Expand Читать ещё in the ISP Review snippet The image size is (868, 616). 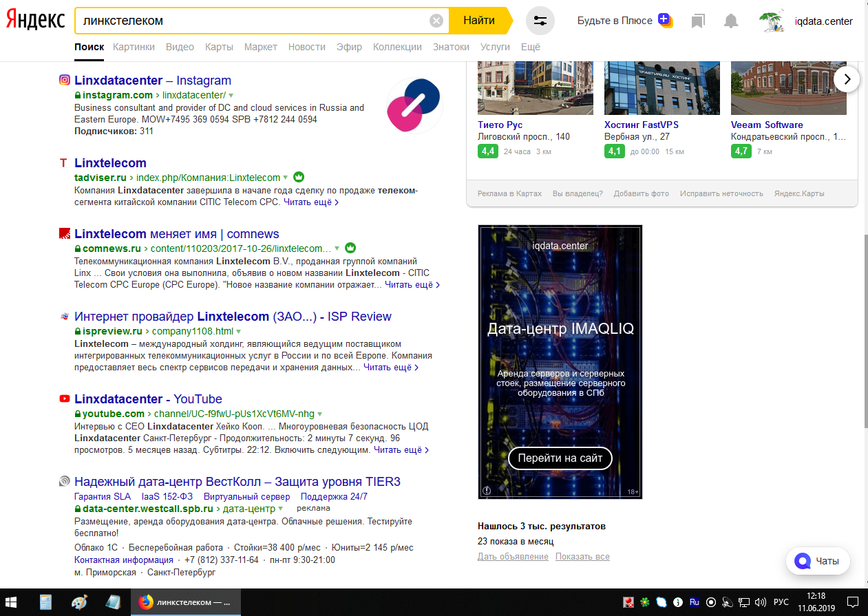click(391, 368)
